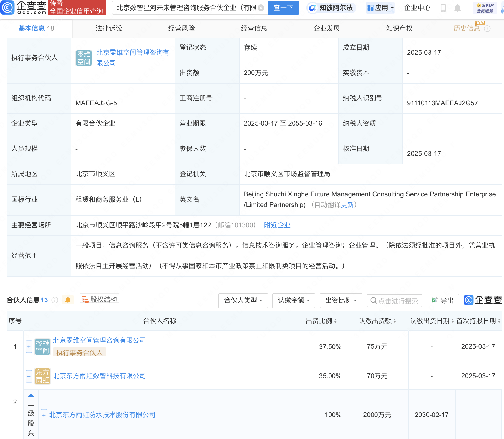The height and width of the screenshot is (439, 504).
Task: Open the 历史信息 VIP tab
Action: pos(467,28)
